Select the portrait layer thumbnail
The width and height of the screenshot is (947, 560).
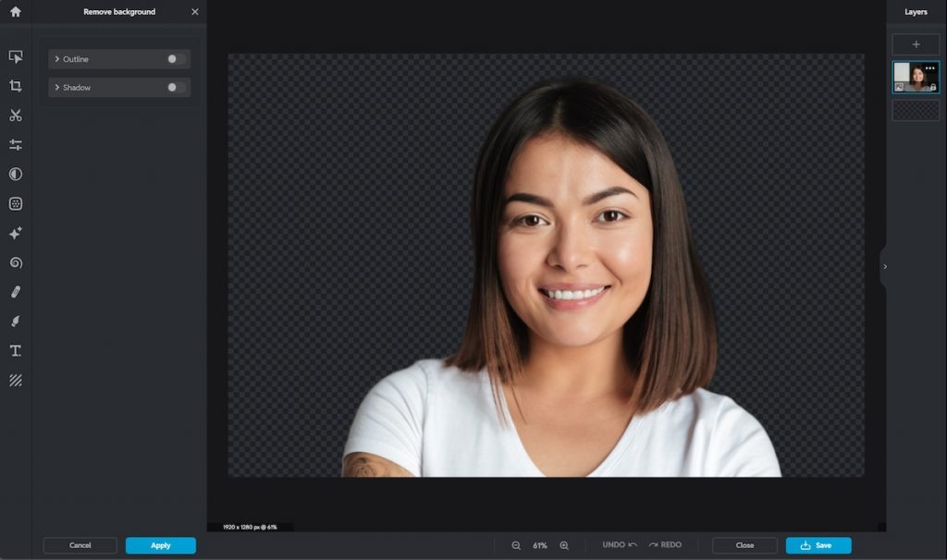[x=916, y=78]
